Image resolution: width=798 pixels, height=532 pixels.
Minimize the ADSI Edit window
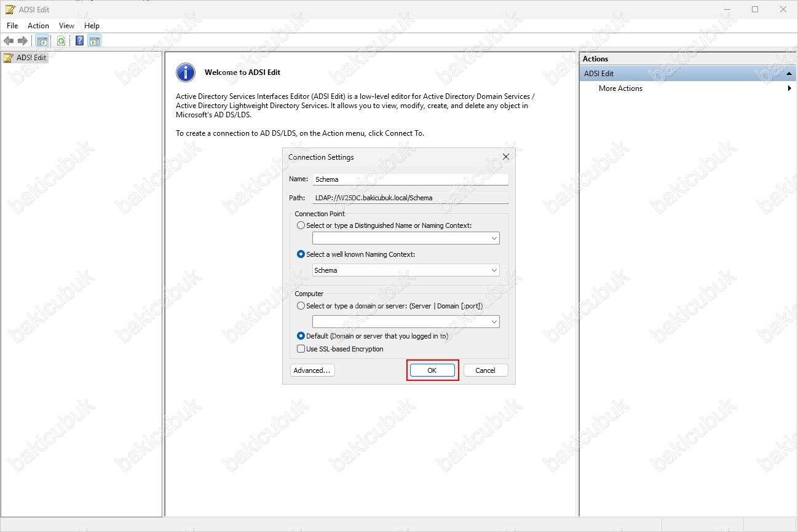(x=727, y=9)
